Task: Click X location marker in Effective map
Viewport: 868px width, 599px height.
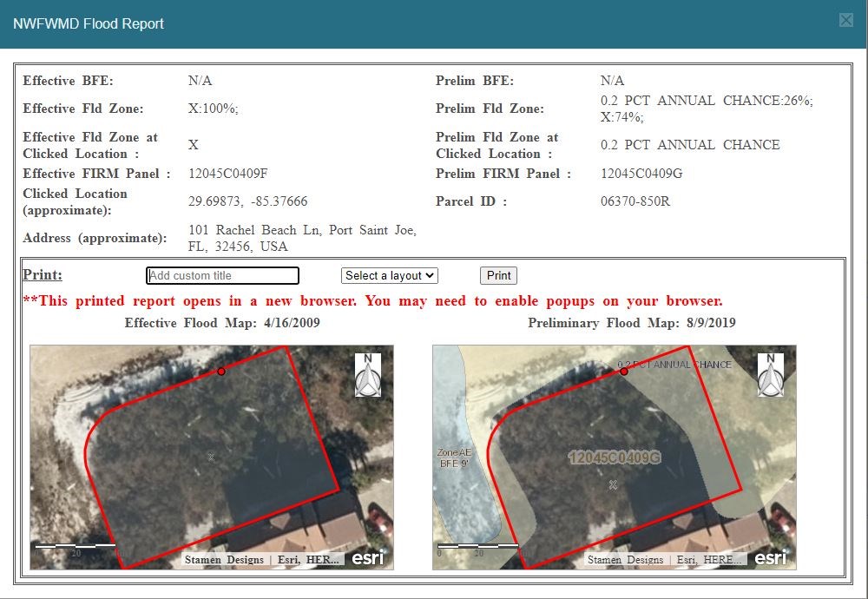Action: [x=211, y=457]
